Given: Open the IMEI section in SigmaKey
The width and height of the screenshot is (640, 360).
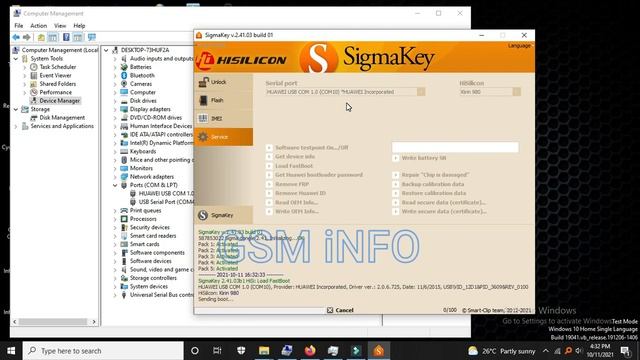Looking at the screenshot, I should 223,118.
